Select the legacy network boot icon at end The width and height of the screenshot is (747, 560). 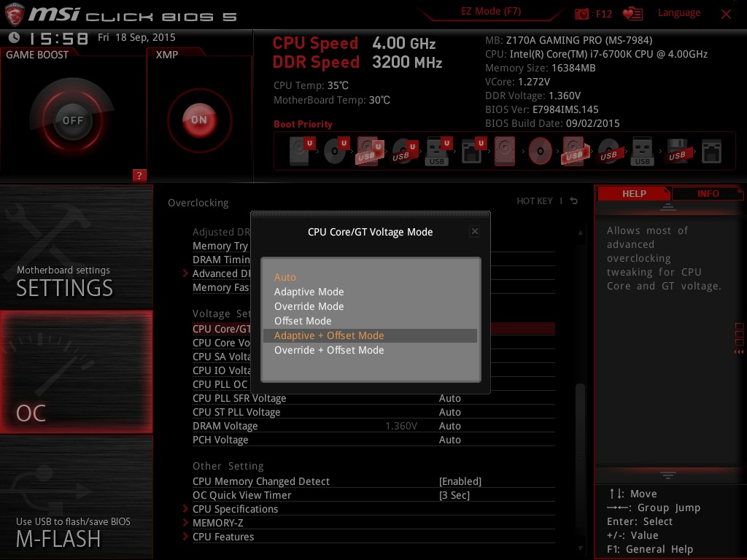click(x=712, y=152)
